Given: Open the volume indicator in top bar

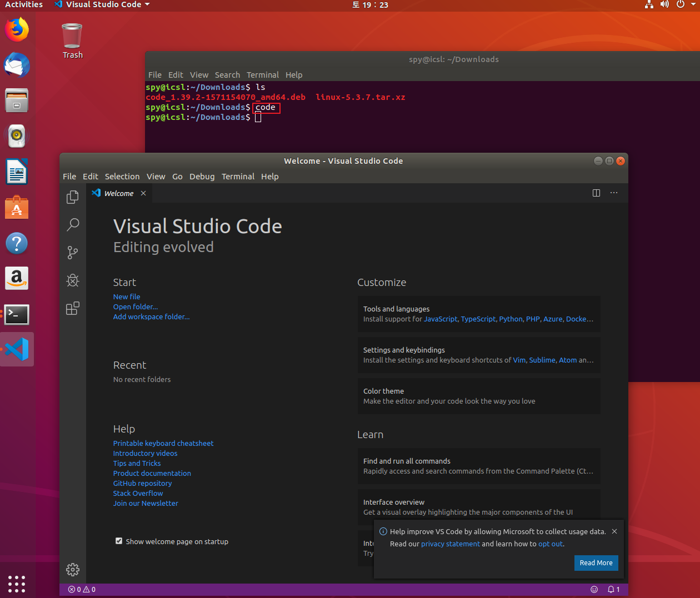Looking at the screenshot, I should (x=664, y=4).
